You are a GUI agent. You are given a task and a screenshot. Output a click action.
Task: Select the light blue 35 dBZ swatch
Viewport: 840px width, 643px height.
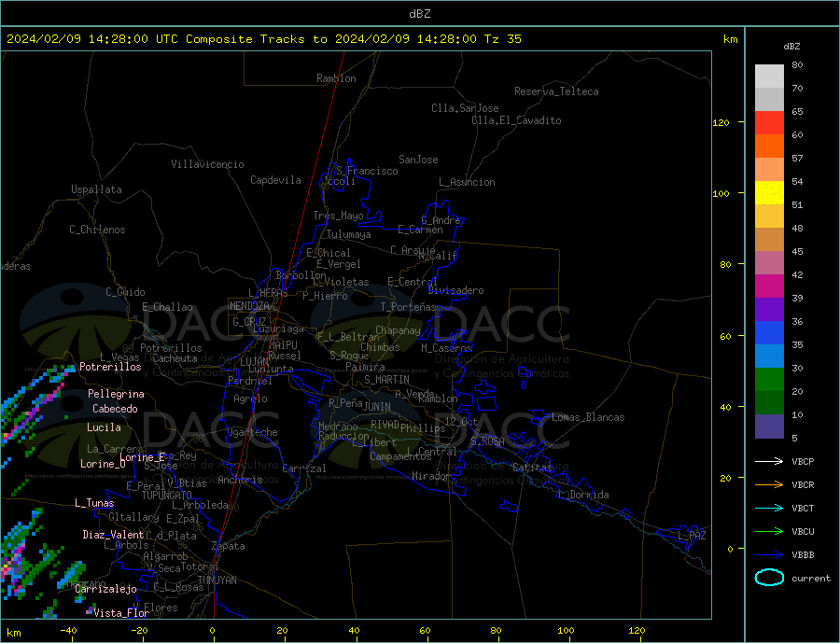[x=769, y=356]
